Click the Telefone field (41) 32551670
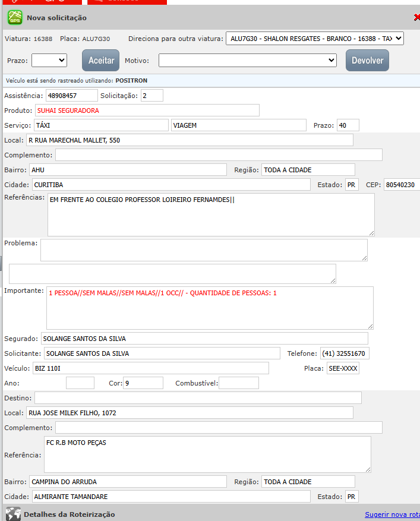The width and height of the screenshot is (420, 521). [345, 353]
